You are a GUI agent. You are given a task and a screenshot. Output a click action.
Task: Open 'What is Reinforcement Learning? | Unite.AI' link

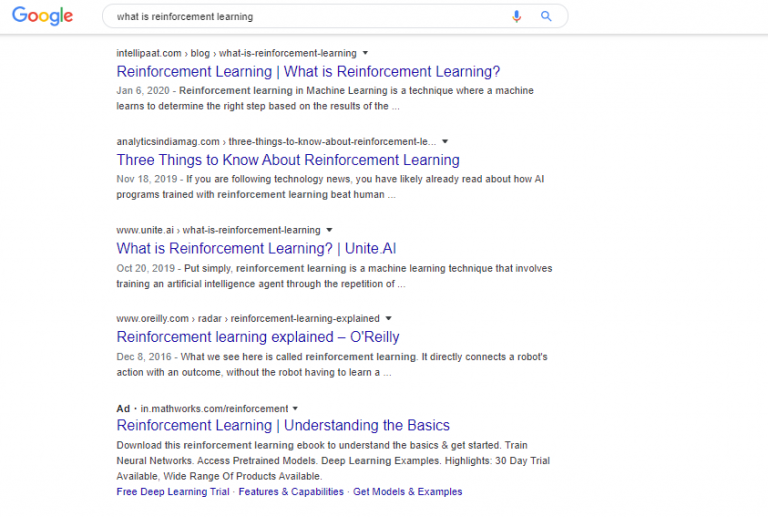click(256, 249)
